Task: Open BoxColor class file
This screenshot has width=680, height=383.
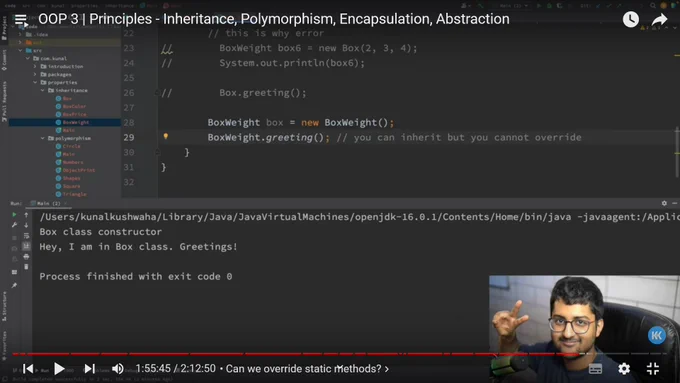Action: pos(71,106)
